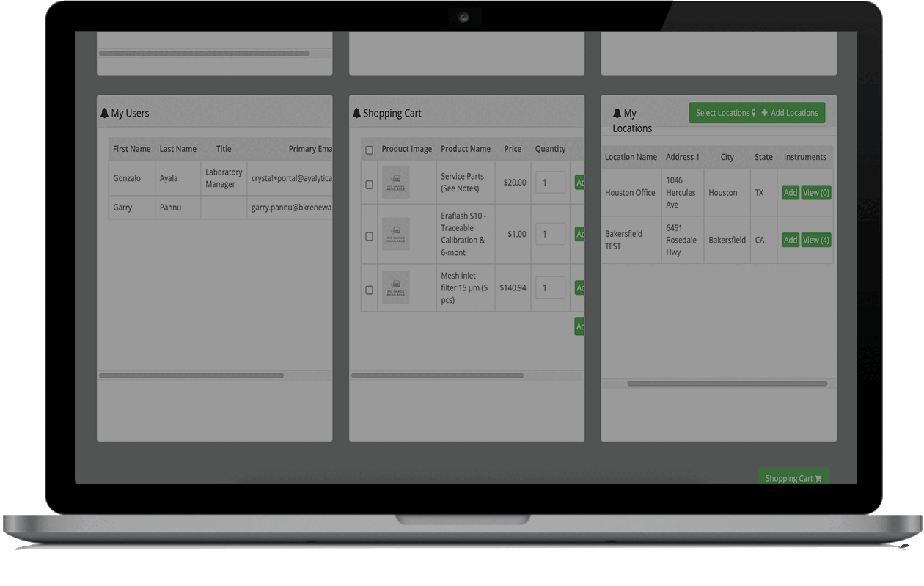Viewport: 924px width, 586px height.
Task: Click the Service Parts product image placeholder
Action: pos(396,183)
